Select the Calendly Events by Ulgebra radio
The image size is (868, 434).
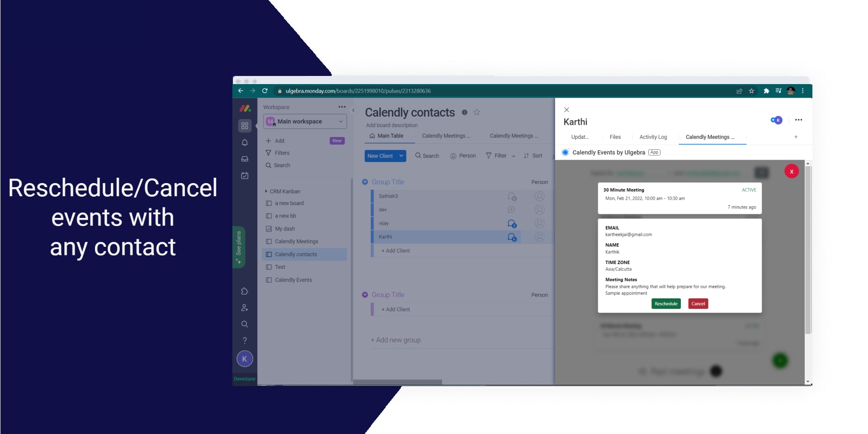(565, 152)
